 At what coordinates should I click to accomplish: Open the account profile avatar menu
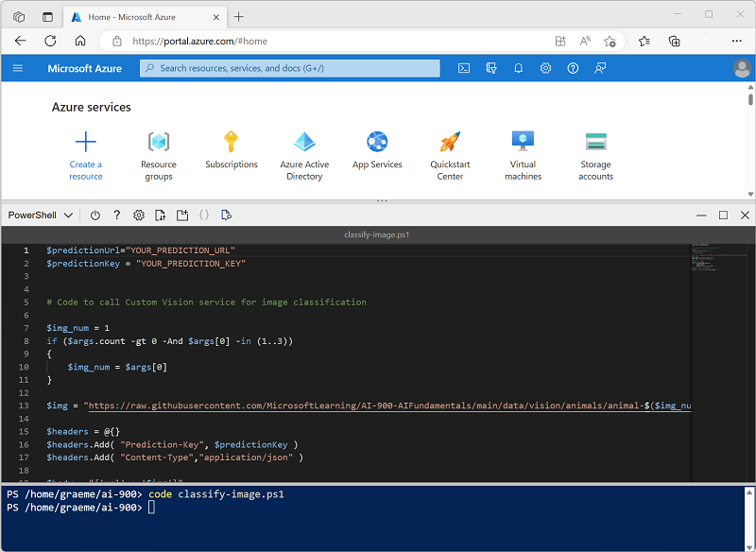click(740, 68)
